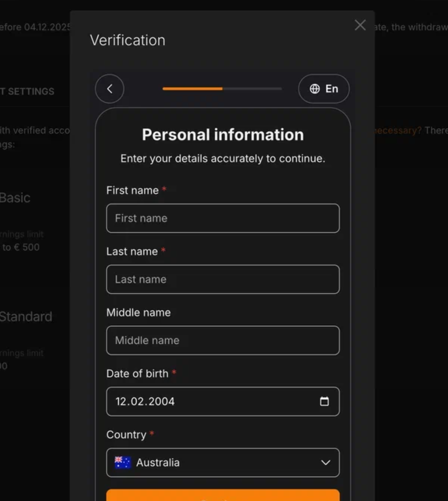Click the Date of birth label
Viewport: 448px width, 501px height.
(x=137, y=373)
